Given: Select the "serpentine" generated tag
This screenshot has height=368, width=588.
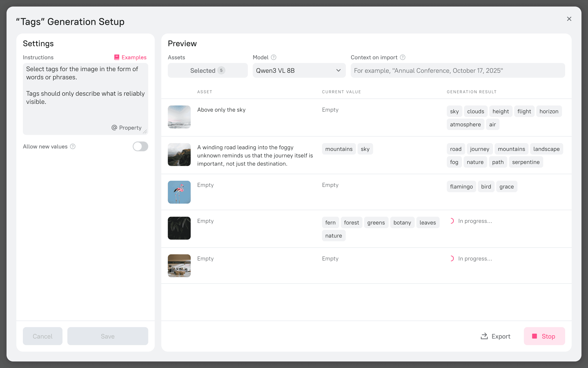Looking at the screenshot, I should [526, 162].
